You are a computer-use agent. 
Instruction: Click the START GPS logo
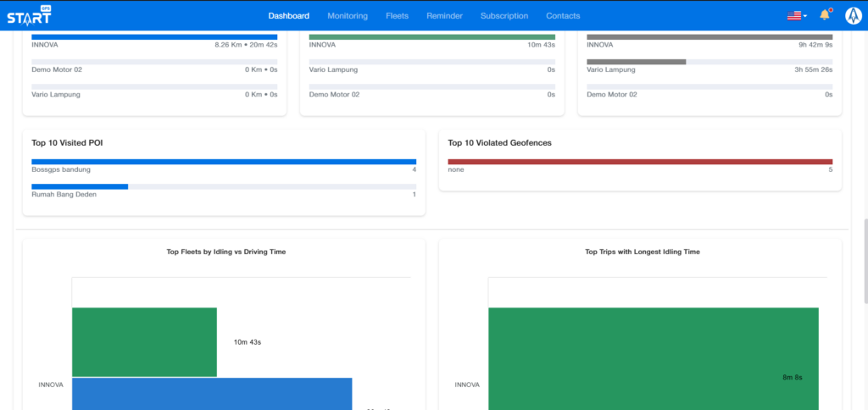click(x=27, y=15)
